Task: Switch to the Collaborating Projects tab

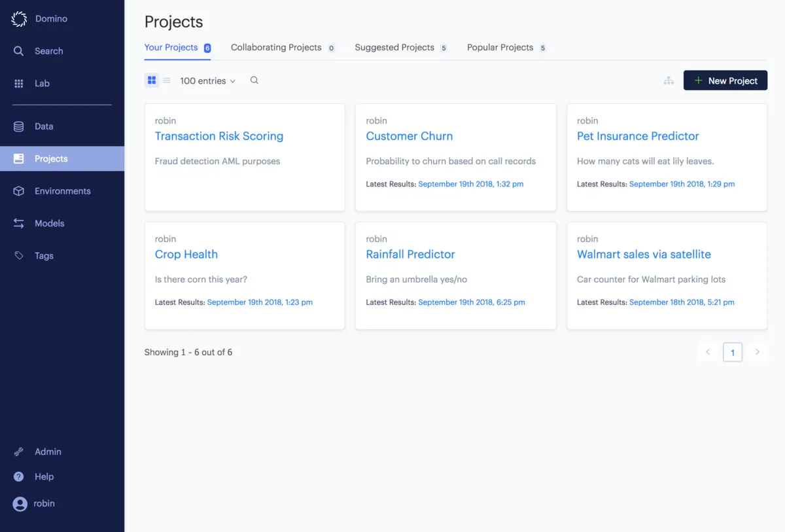Action: pos(276,48)
